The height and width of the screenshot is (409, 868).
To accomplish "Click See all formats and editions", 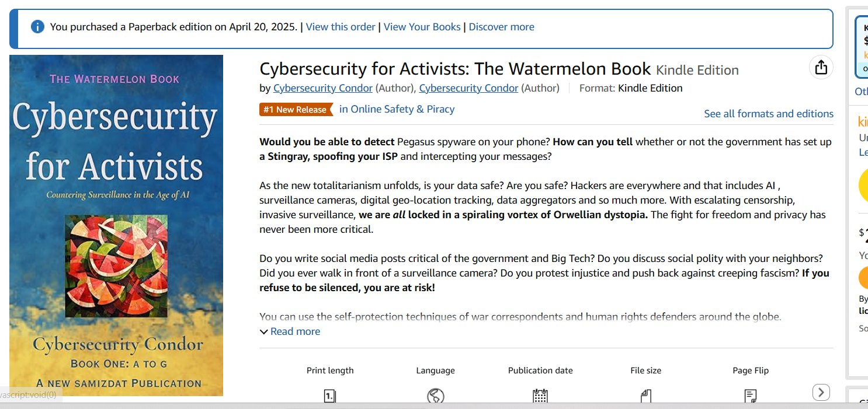I will pos(769,114).
